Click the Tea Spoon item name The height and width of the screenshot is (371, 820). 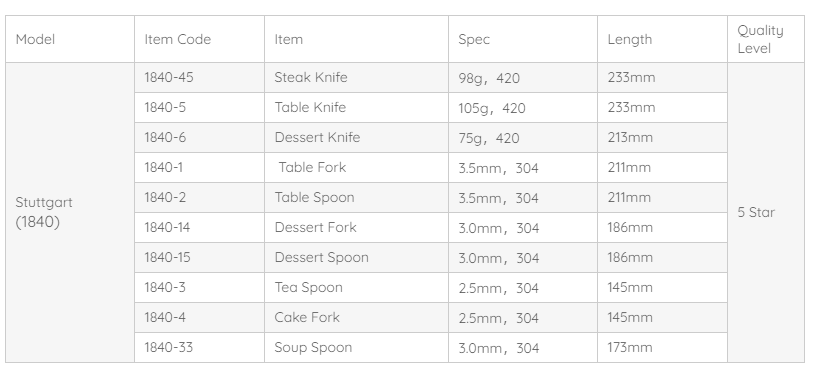(x=309, y=287)
